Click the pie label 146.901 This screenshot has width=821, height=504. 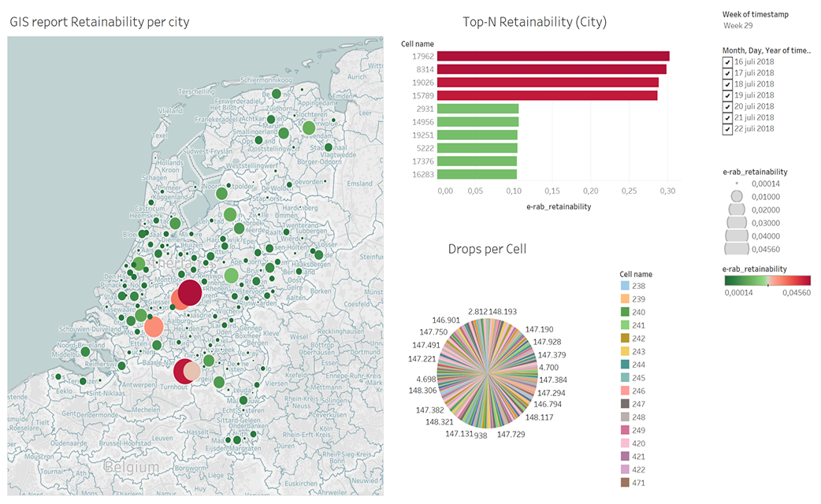pyautogui.click(x=446, y=321)
